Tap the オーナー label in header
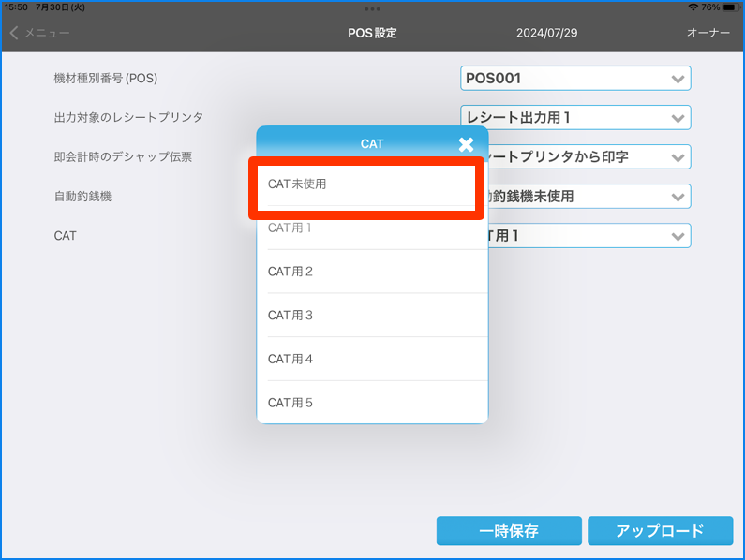Image resolution: width=745 pixels, height=560 pixels. point(708,33)
